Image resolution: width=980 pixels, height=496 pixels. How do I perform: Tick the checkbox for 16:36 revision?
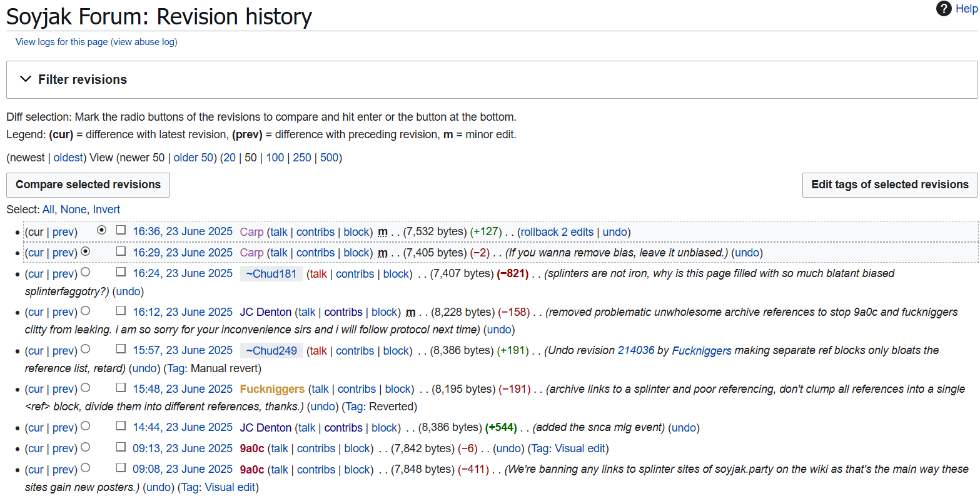tap(121, 230)
